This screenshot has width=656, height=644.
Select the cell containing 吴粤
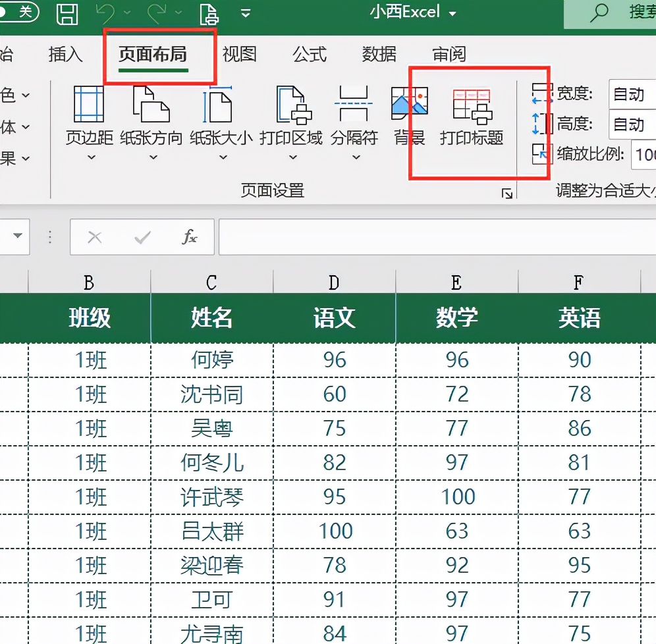coord(211,429)
